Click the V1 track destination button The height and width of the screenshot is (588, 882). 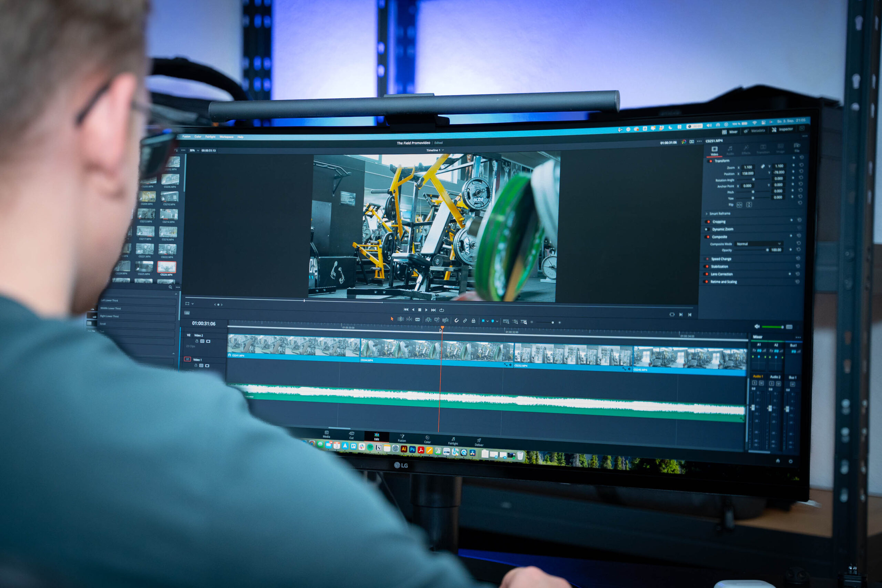point(187,359)
